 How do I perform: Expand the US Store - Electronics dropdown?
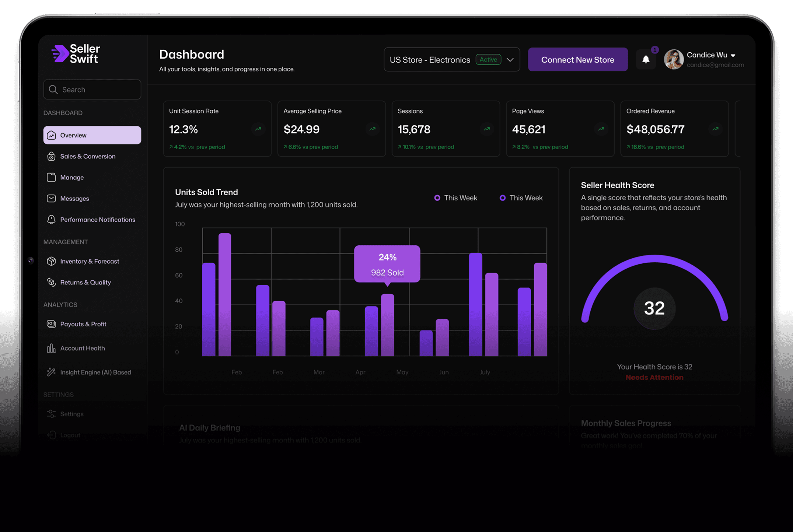click(x=510, y=60)
